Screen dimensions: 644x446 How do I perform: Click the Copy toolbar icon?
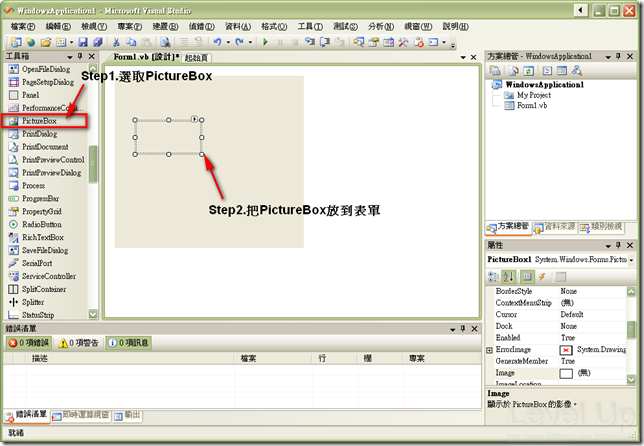pyautogui.click(x=131, y=42)
